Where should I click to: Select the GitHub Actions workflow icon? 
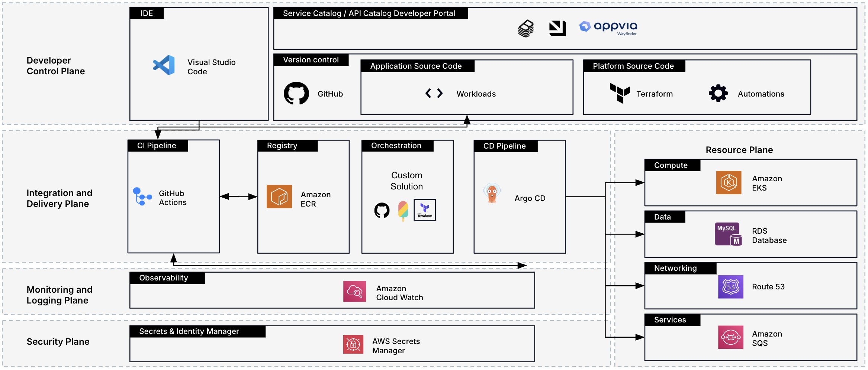(142, 197)
